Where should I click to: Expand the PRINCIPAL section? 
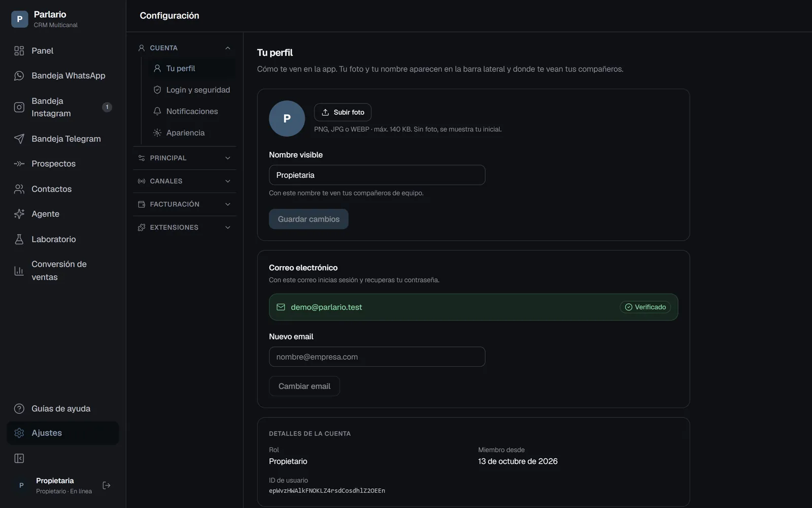point(184,158)
